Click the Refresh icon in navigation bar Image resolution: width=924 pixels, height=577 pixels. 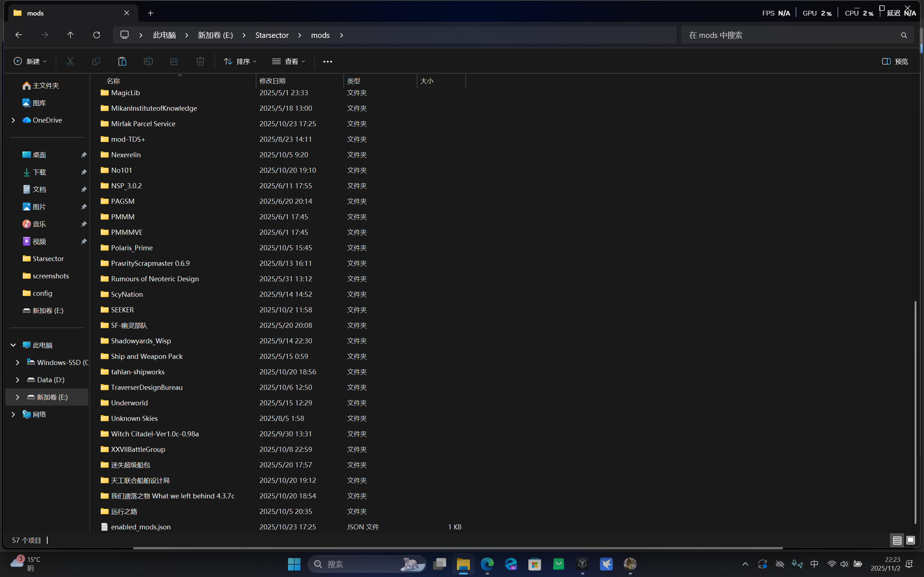coord(97,35)
